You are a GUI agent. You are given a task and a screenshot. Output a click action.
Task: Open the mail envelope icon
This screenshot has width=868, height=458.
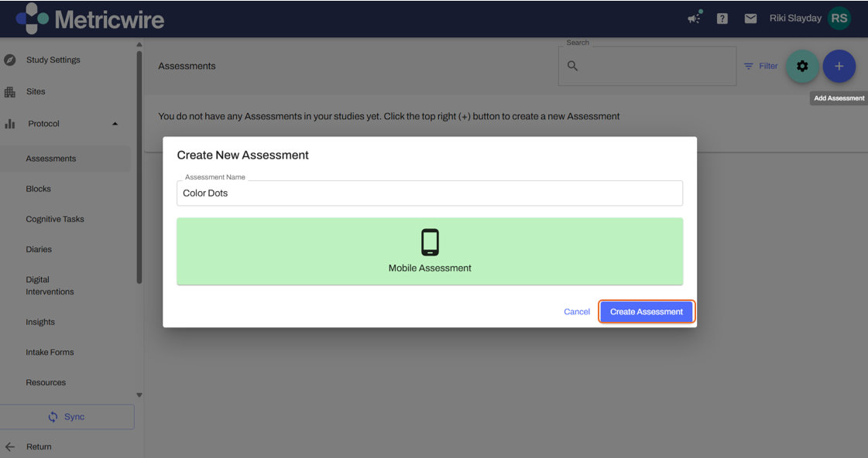click(750, 19)
